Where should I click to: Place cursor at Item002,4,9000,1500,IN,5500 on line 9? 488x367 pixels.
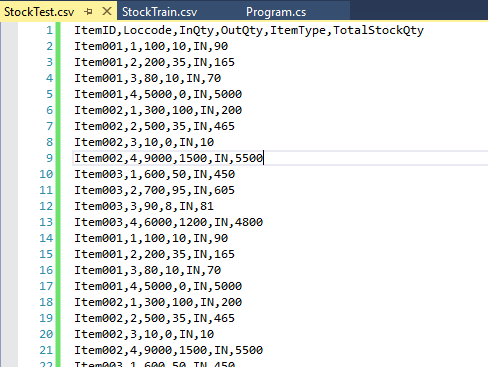(168, 158)
